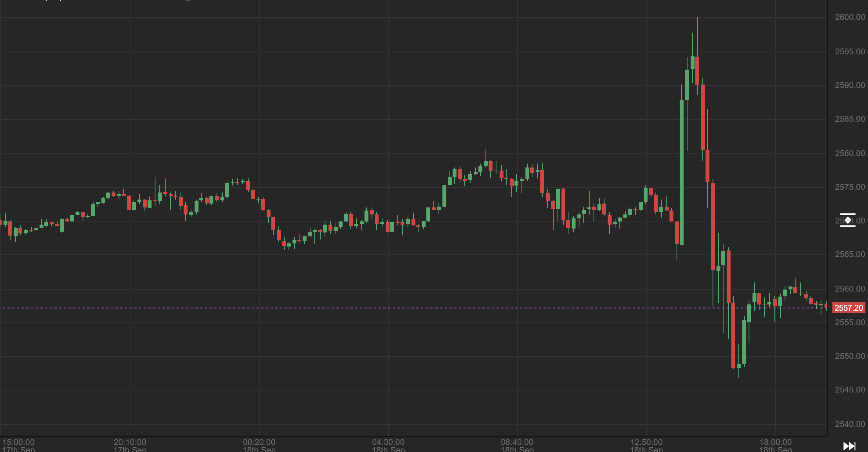Click the 2595.00 price axis label

pyautogui.click(x=850, y=52)
